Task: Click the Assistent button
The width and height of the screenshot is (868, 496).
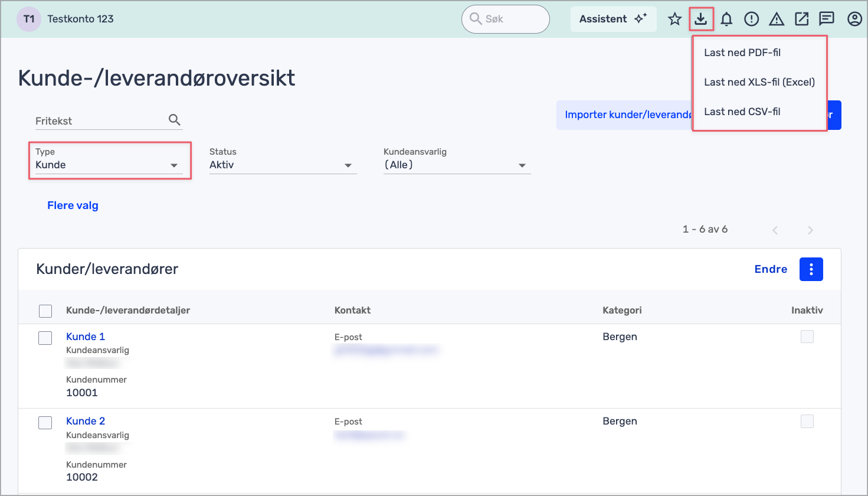Action: [x=613, y=19]
